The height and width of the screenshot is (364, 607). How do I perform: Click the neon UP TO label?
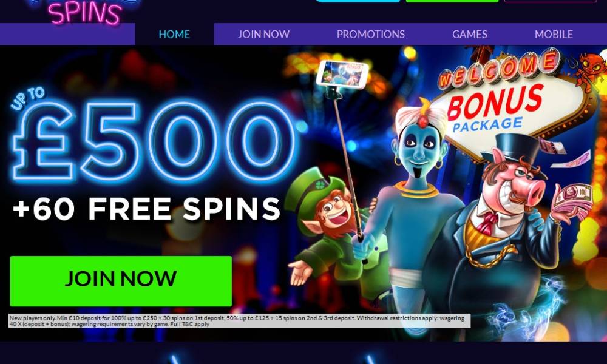click(x=28, y=99)
